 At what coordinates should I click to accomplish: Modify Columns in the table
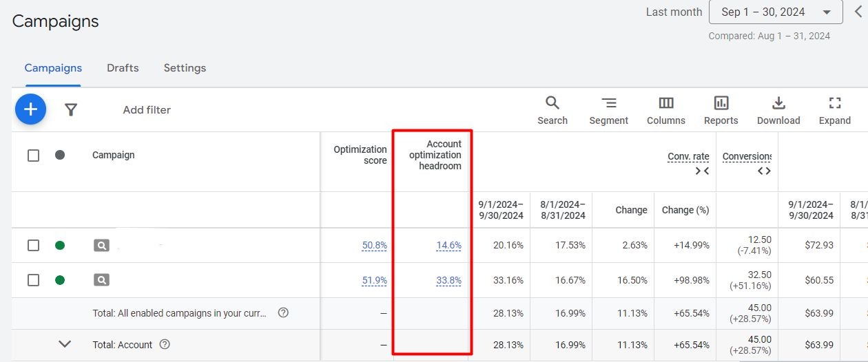(x=666, y=110)
